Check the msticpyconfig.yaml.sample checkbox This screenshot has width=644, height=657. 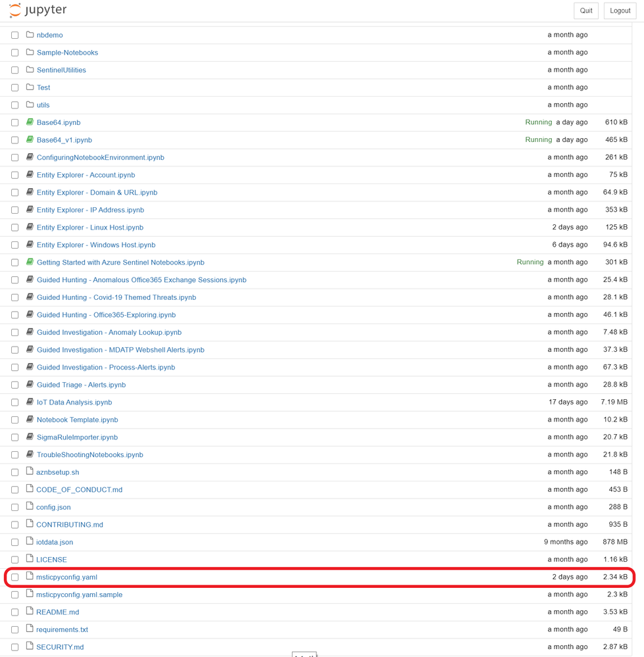click(15, 595)
